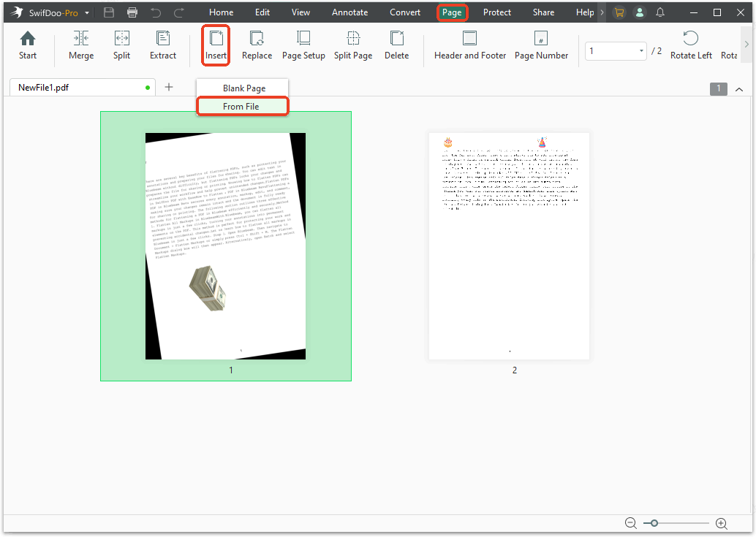This screenshot has width=756, height=537.
Task: Open the SwifDoo-Pro dropdown
Action: (x=49, y=12)
